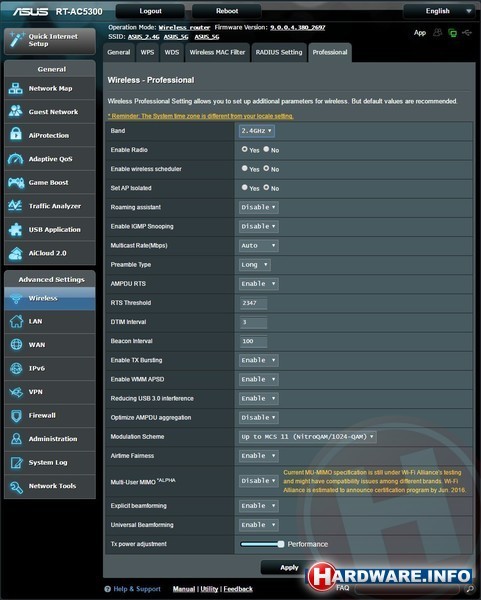The image size is (481, 600).
Task: Select Yes for Enable wireless scheduler
Action: point(245,168)
